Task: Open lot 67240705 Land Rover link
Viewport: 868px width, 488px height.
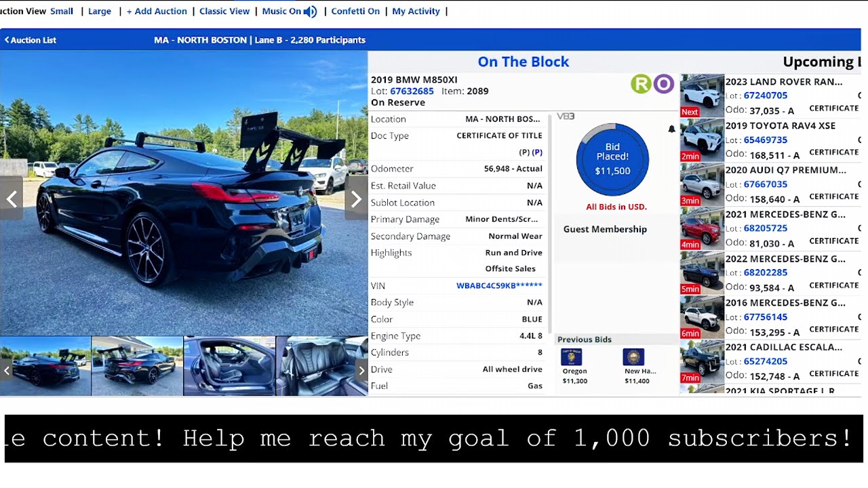Action: tap(766, 96)
